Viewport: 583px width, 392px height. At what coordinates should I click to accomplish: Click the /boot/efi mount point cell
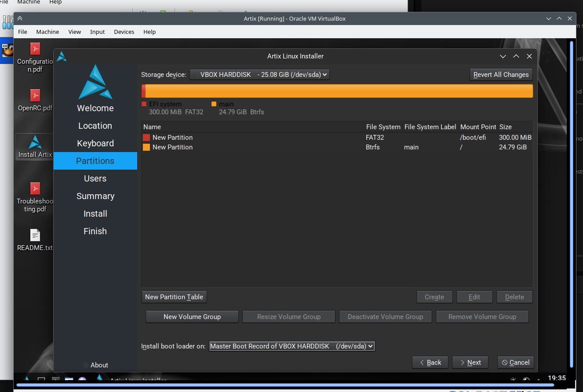(473, 138)
